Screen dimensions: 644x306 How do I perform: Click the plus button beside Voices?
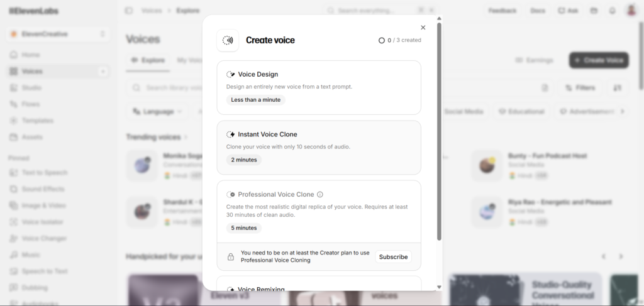103,72
